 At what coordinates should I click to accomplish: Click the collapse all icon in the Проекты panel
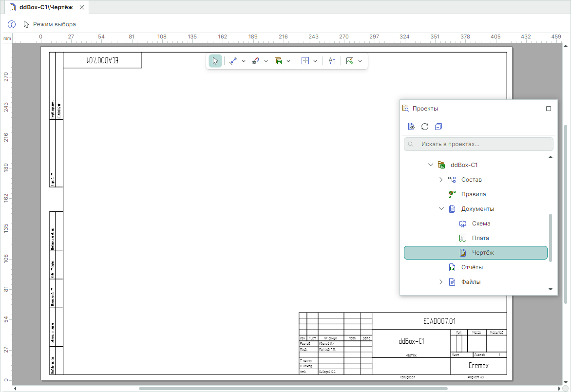438,127
